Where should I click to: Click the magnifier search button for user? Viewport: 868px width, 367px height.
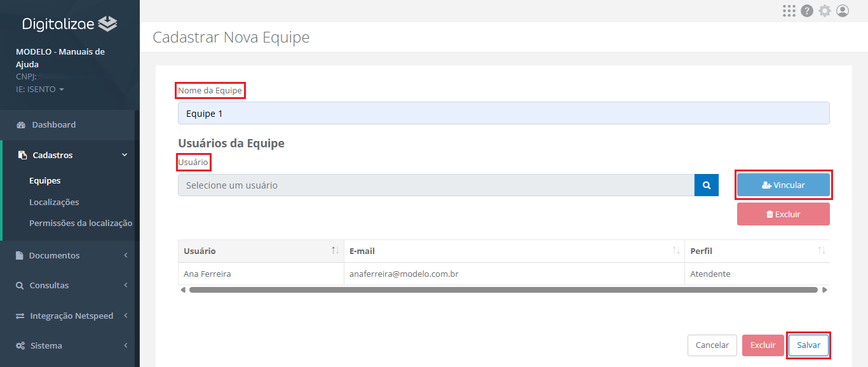[707, 185]
